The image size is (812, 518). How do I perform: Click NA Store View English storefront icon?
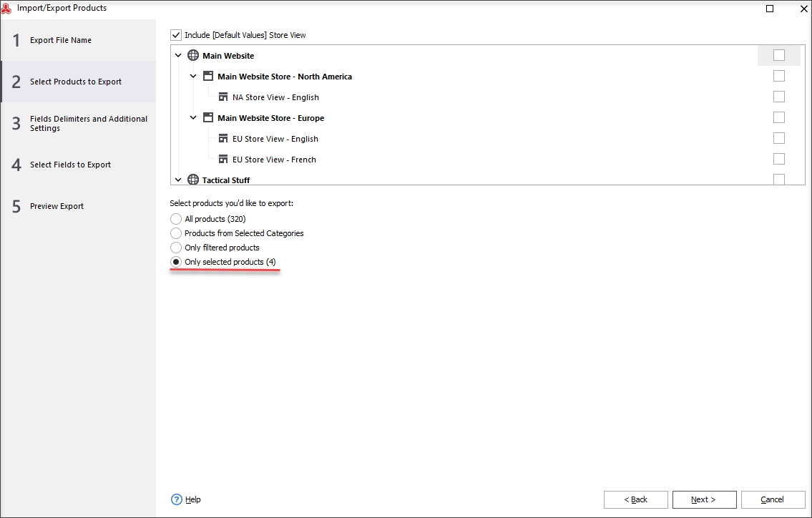pos(223,97)
